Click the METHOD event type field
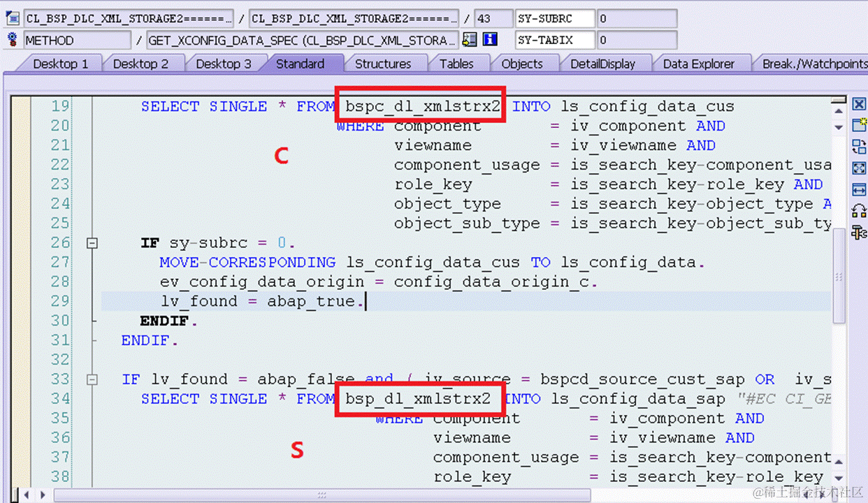This screenshot has width=868, height=503. click(x=77, y=40)
